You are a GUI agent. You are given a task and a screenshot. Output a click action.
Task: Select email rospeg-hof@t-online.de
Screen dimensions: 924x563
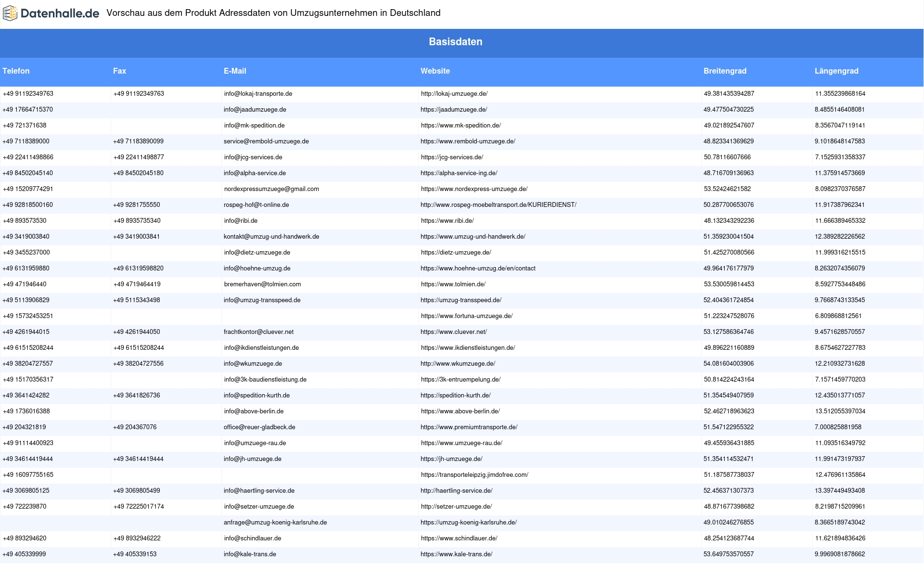pyautogui.click(x=257, y=205)
